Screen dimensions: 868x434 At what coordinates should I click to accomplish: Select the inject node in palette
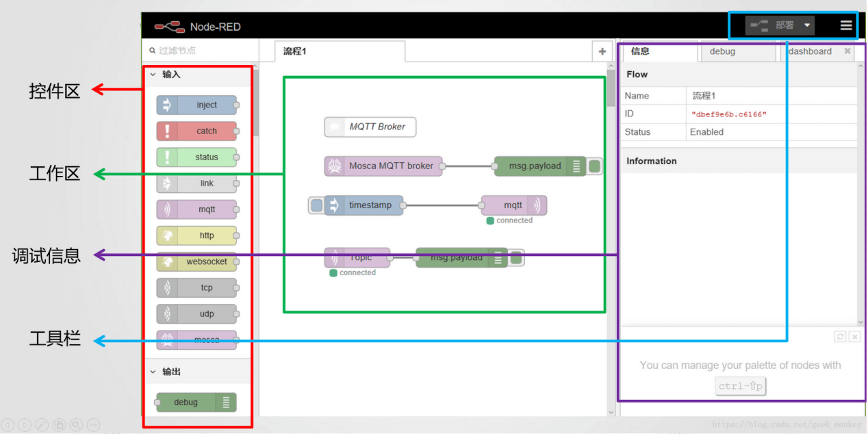click(x=197, y=105)
